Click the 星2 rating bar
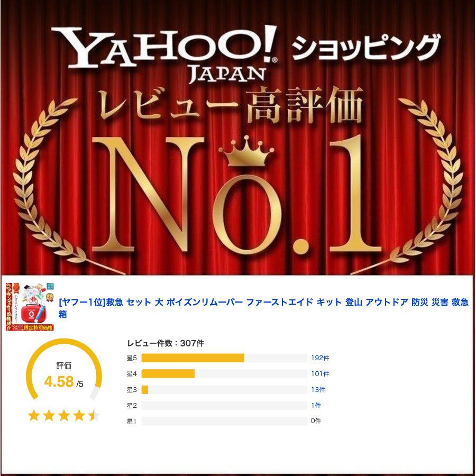This screenshot has height=476, width=476. point(224,405)
